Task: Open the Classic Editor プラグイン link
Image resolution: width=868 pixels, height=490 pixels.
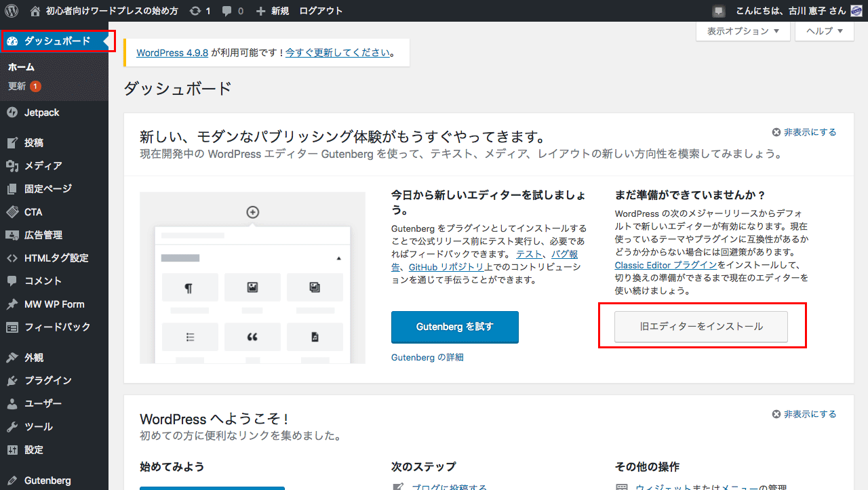Action: 666,265
